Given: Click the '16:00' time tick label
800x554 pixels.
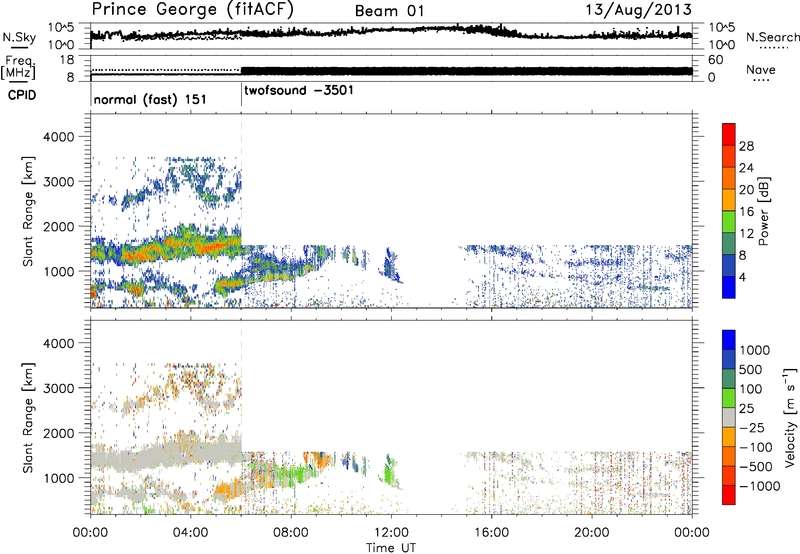Looking at the screenshot, I should pos(491,533).
